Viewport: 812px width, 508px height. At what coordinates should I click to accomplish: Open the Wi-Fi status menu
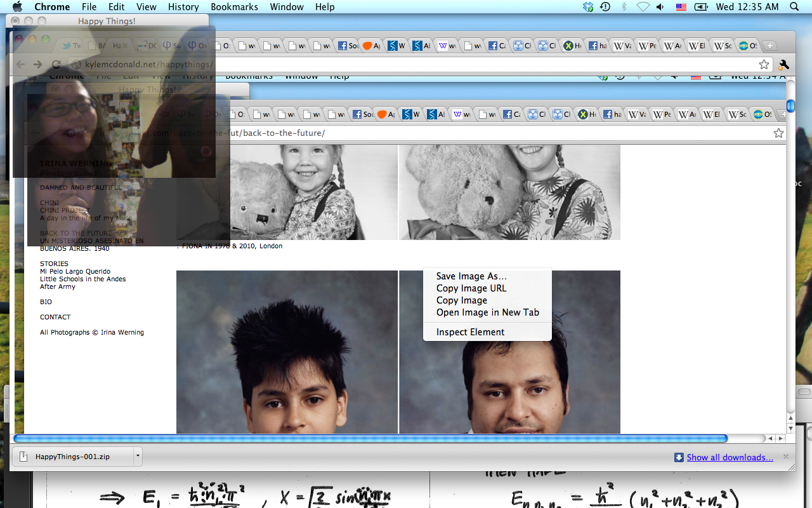[x=643, y=7]
